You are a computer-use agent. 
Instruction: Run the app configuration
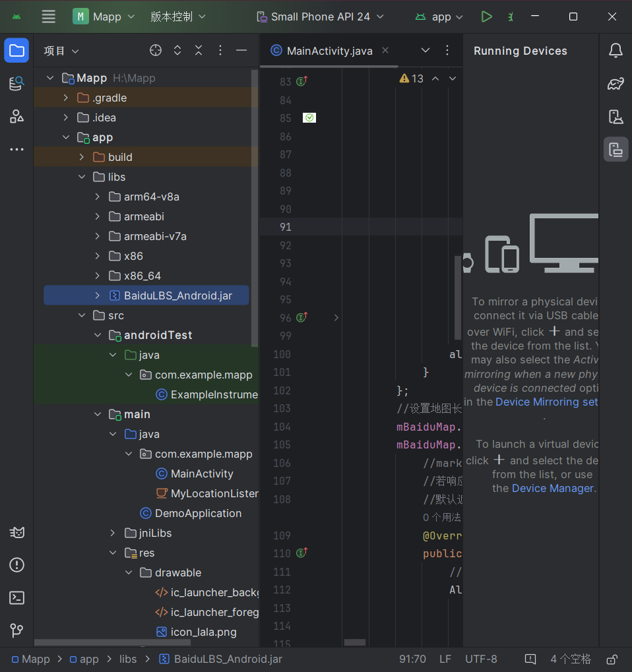tap(486, 16)
